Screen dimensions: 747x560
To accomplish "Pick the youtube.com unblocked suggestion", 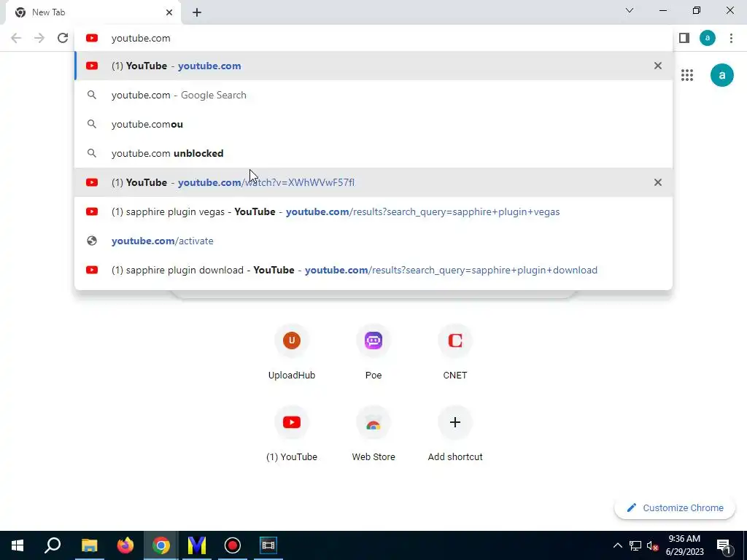I will (373, 153).
